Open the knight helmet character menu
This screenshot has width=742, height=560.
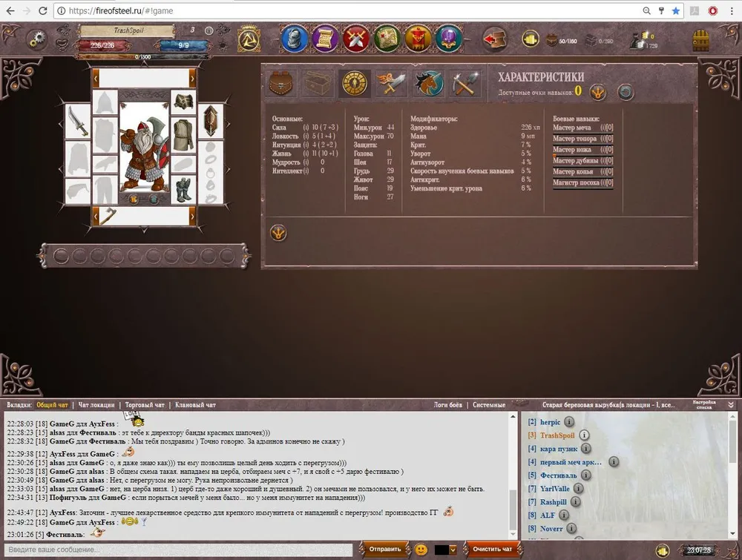click(x=294, y=39)
